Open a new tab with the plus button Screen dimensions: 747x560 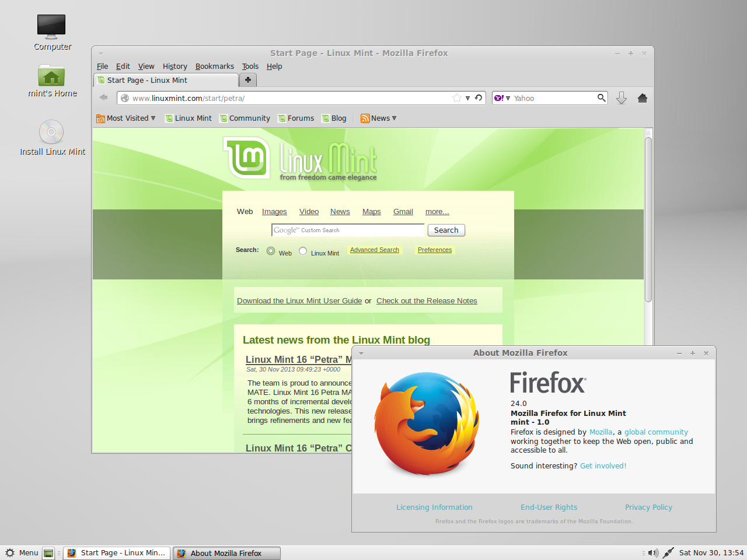click(x=247, y=80)
